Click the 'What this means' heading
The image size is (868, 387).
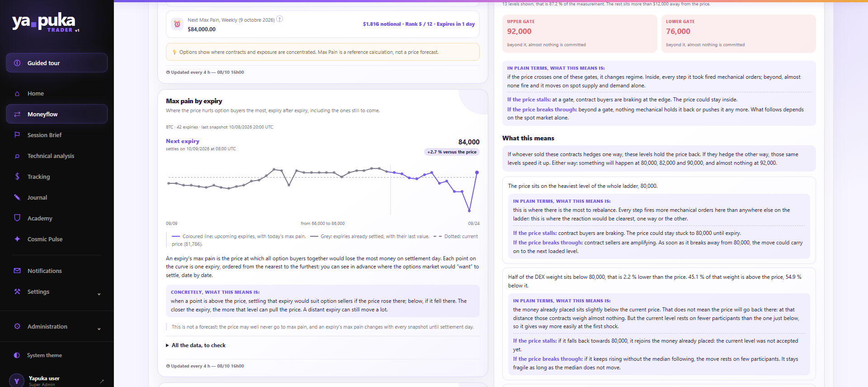tap(528, 138)
